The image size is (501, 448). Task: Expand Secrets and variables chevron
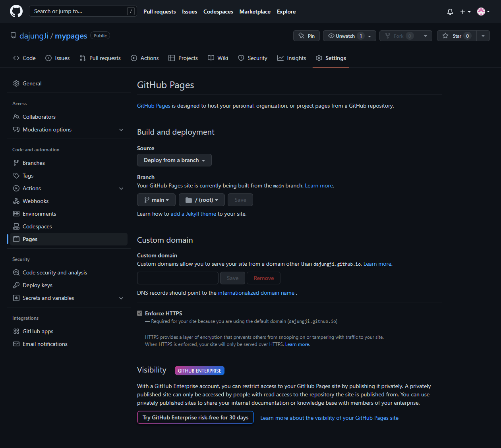click(x=121, y=298)
